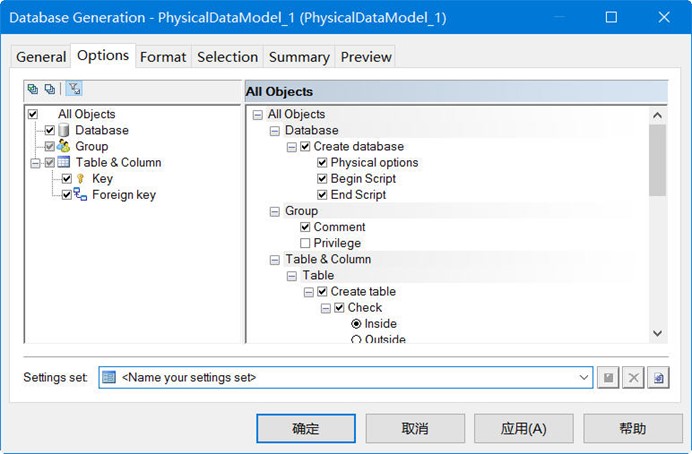The width and height of the screenshot is (692, 454).
Task: Uncheck All Objects checkbox in left tree
Action: 33,114
